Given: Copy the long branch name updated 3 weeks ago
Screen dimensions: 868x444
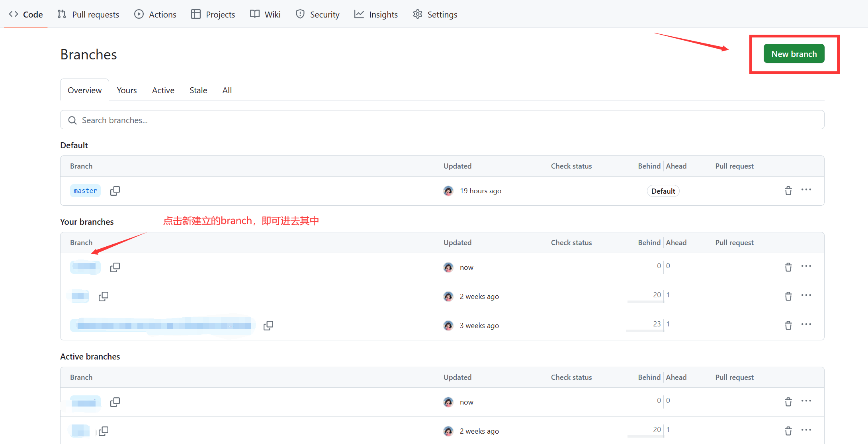Looking at the screenshot, I should point(268,326).
